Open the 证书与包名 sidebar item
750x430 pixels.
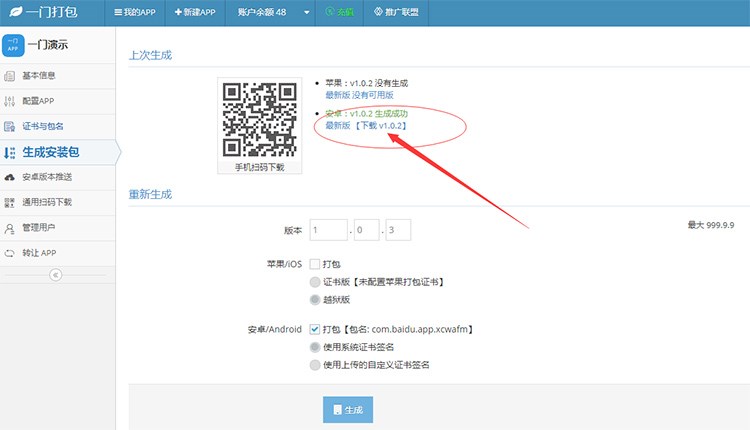pos(57,126)
